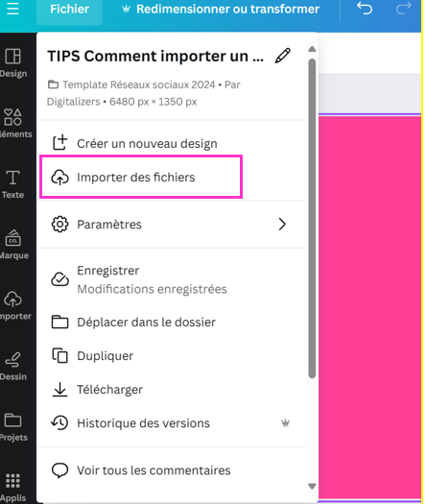The image size is (426, 504).
Task: Select the Texte tool in sidebar
Action: 12,184
